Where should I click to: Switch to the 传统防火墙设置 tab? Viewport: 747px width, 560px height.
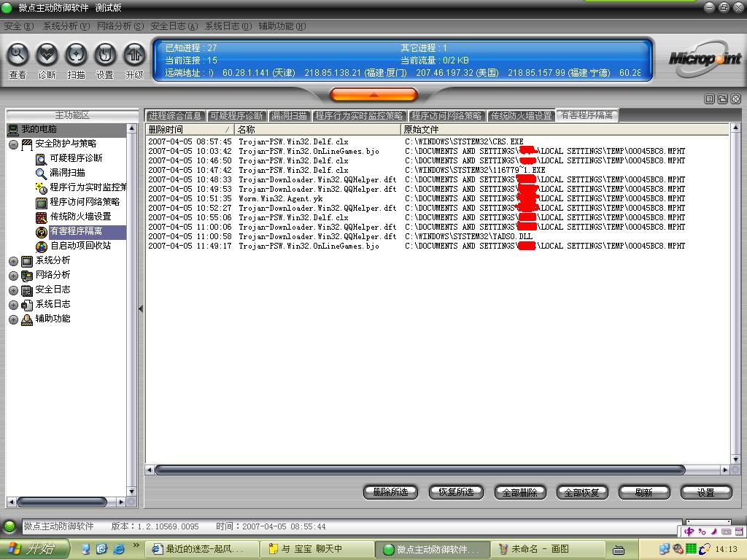[521, 116]
